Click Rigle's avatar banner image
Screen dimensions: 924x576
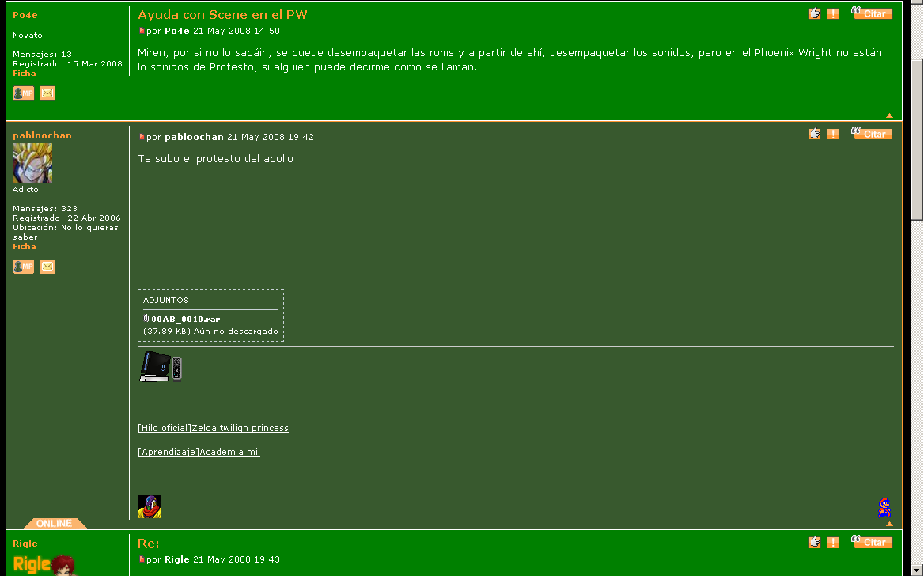click(x=44, y=565)
